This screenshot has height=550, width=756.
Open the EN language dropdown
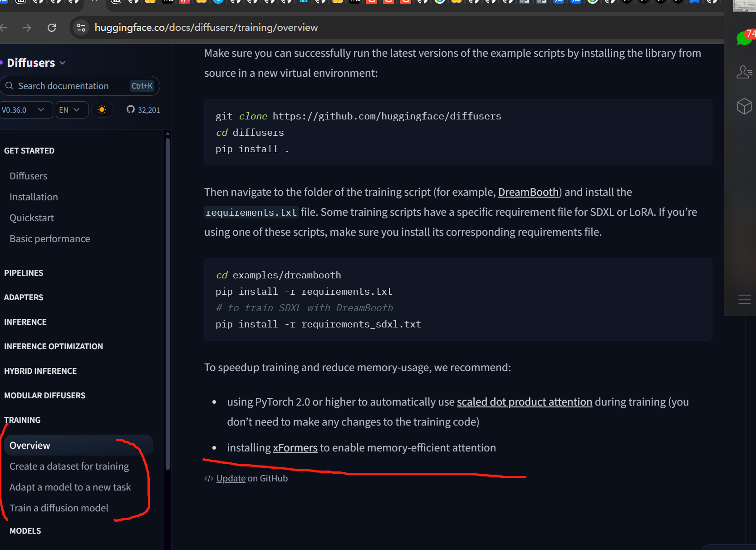72,110
